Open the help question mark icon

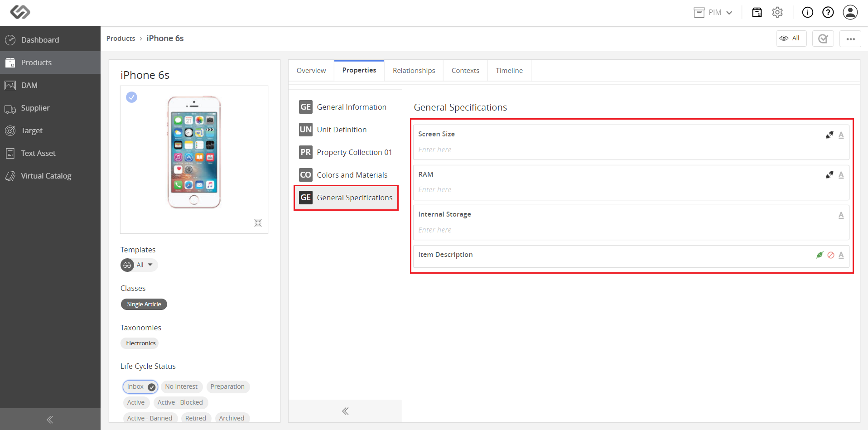coord(828,12)
